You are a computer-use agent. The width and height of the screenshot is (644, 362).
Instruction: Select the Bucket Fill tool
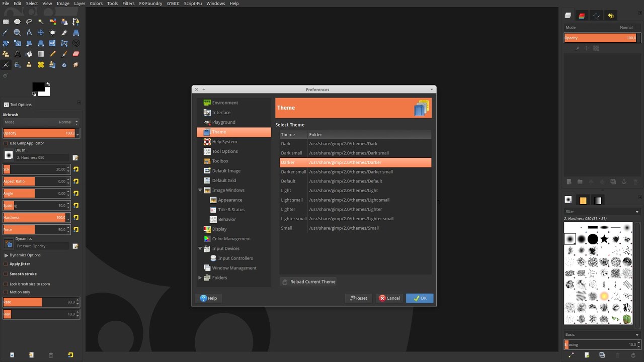[29, 54]
